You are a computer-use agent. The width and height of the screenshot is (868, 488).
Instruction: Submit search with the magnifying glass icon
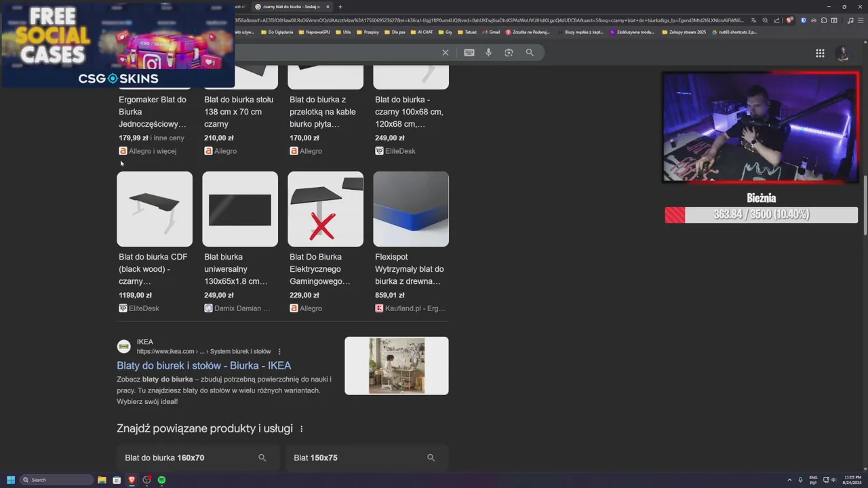pyautogui.click(x=530, y=52)
